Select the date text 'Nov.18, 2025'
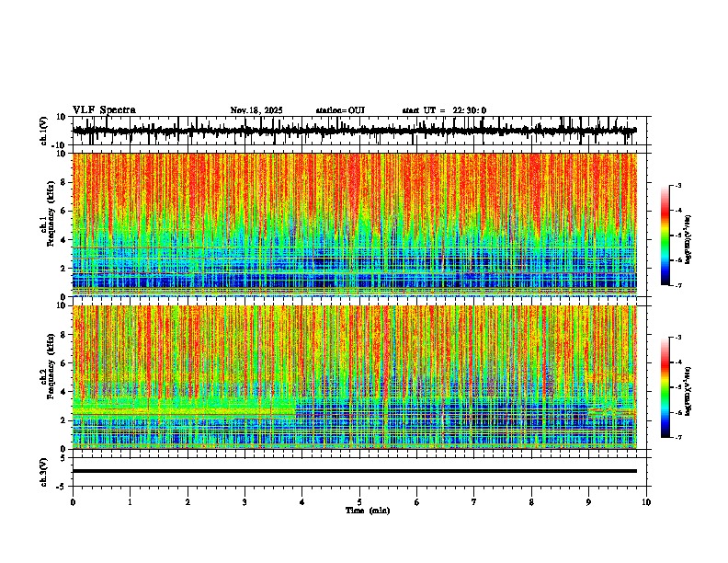The image size is (728, 563). tap(256, 110)
